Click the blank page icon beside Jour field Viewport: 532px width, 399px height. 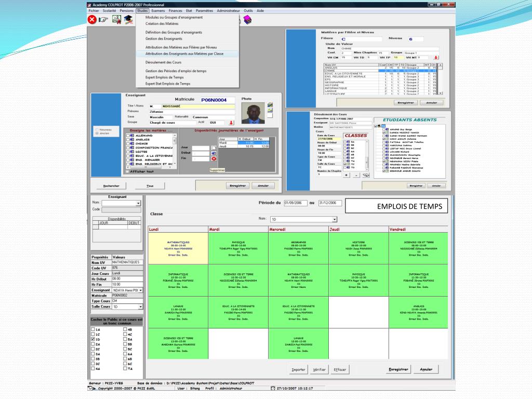[214, 148]
